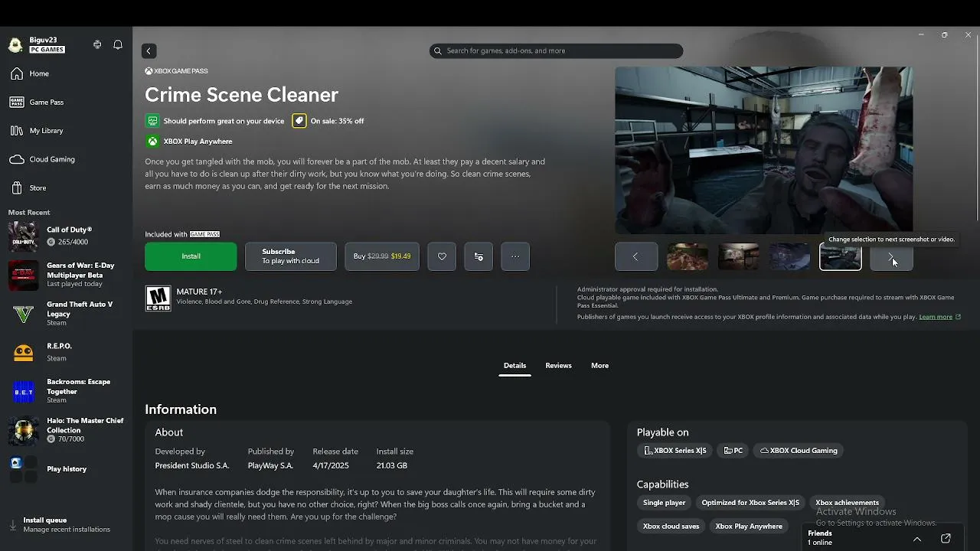Click the Single player capability chip
980x551 pixels.
click(664, 503)
